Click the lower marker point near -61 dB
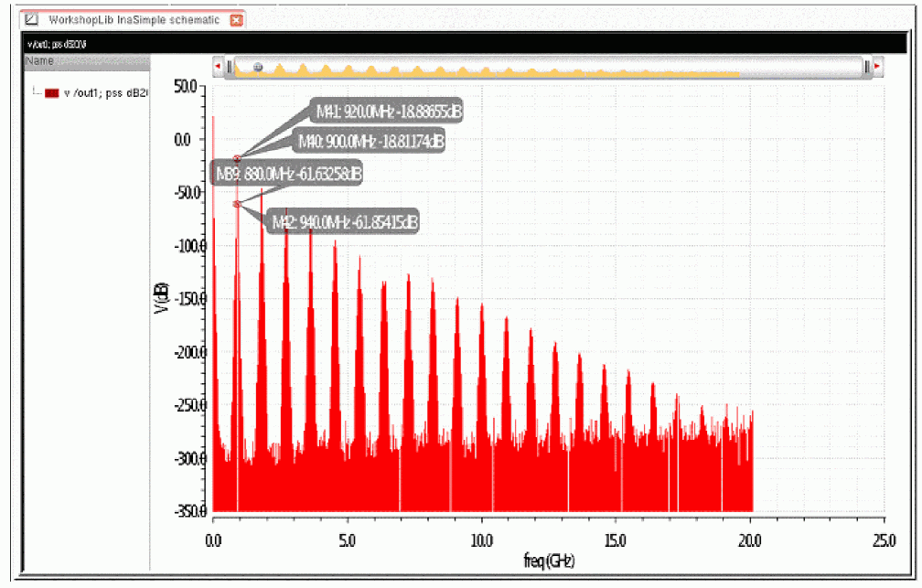The image size is (922, 588). point(236,204)
